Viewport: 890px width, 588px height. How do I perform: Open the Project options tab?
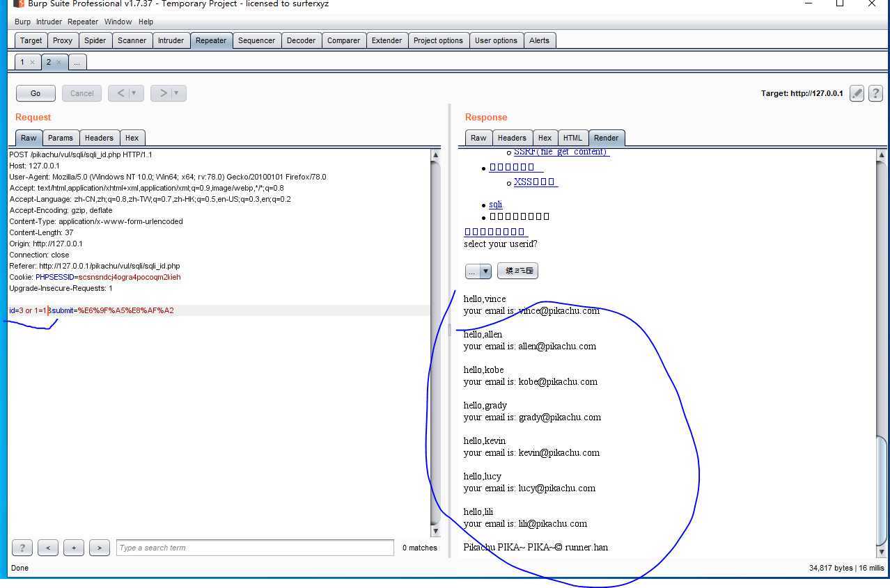[438, 40]
